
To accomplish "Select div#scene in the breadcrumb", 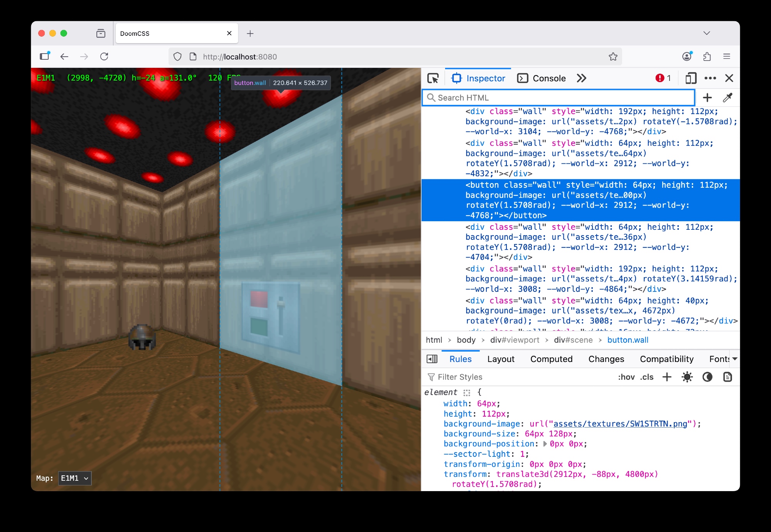I will coord(573,340).
